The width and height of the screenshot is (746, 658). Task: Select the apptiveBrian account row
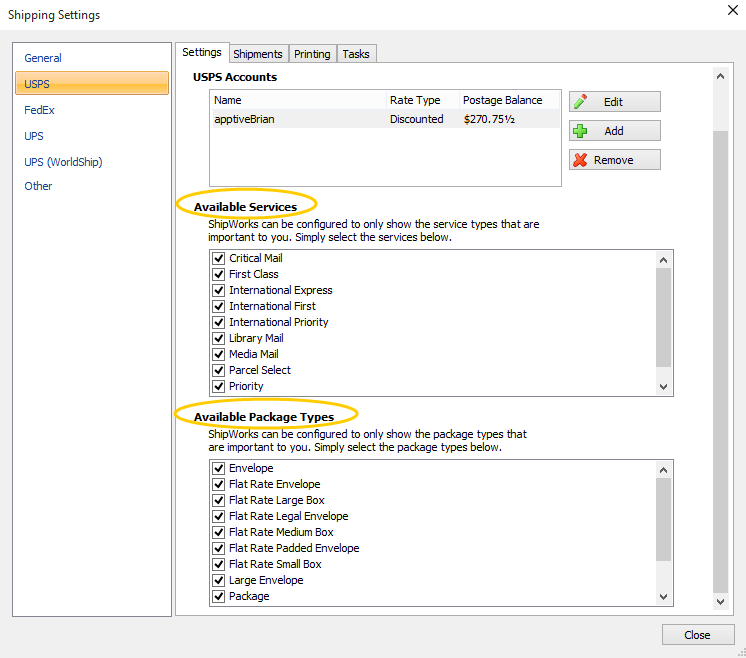(x=385, y=119)
